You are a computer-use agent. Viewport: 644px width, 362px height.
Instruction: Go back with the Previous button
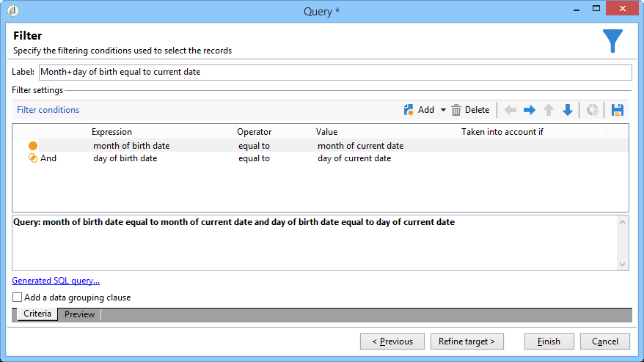tap(392, 341)
